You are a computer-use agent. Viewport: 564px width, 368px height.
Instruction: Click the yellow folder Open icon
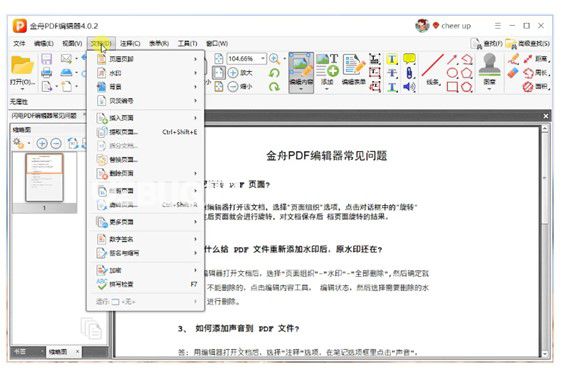pyautogui.click(x=22, y=65)
